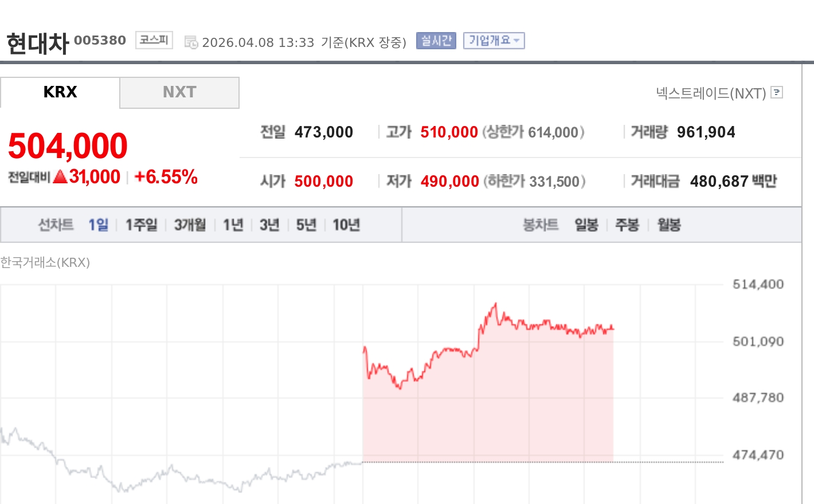
Task: Switch to the NXT exchange tab
Action: pyautogui.click(x=179, y=92)
